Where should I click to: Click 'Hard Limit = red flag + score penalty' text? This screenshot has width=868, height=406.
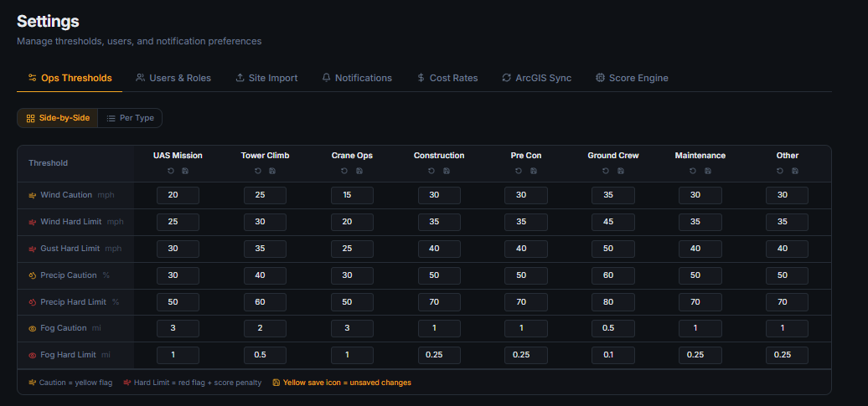(x=198, y=383)
